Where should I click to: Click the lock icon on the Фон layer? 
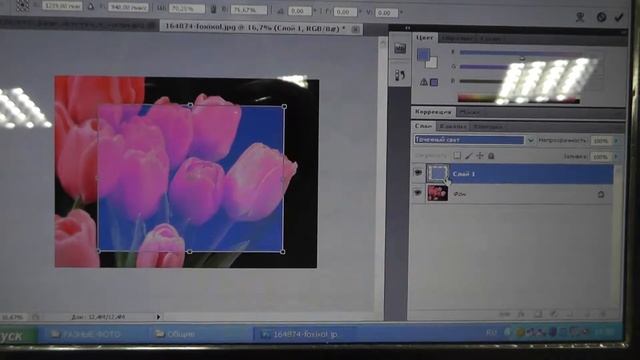[601, 195]
